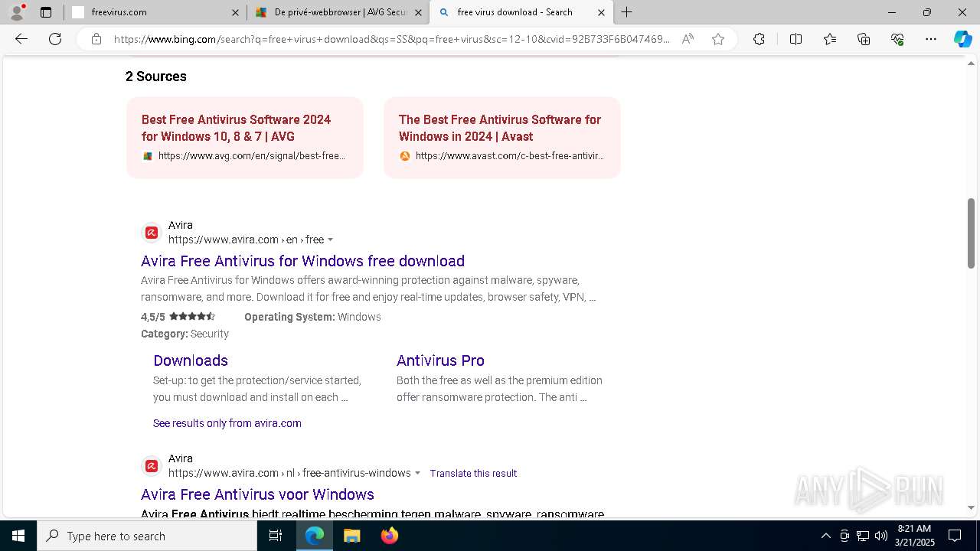Click Operating System: Windows text

point(312,317)
